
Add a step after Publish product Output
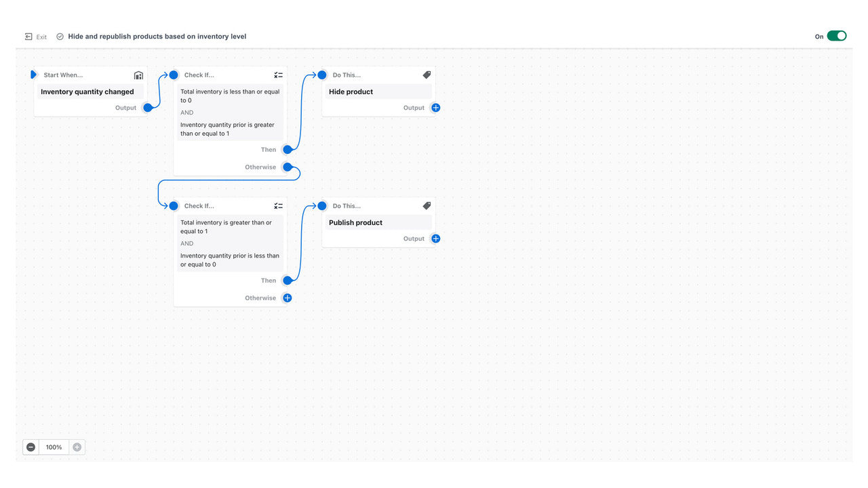pos(435,239)
